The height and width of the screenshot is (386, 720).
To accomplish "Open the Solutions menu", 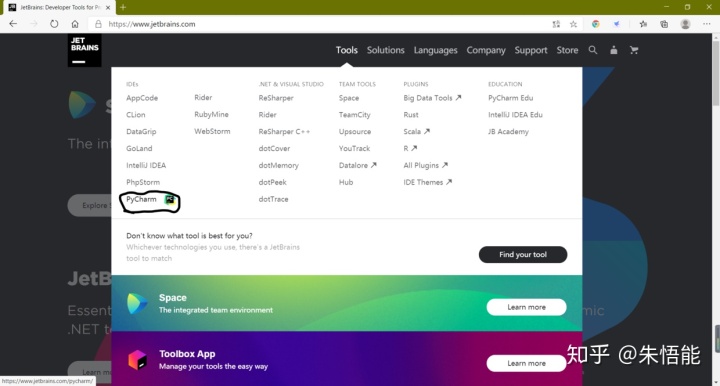I will tap(385, 50).
